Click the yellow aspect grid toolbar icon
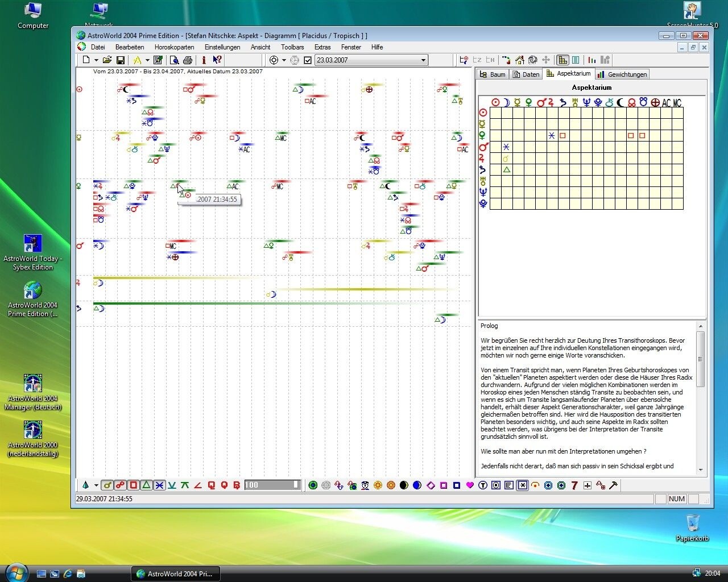728x582 pixels. (x=562, y=60)
